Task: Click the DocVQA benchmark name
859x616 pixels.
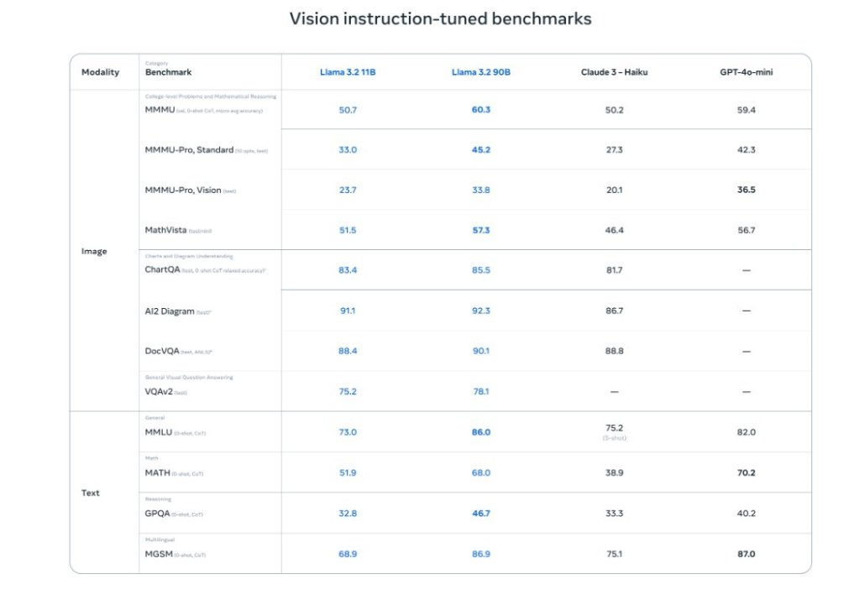Action: click(162, 351)
